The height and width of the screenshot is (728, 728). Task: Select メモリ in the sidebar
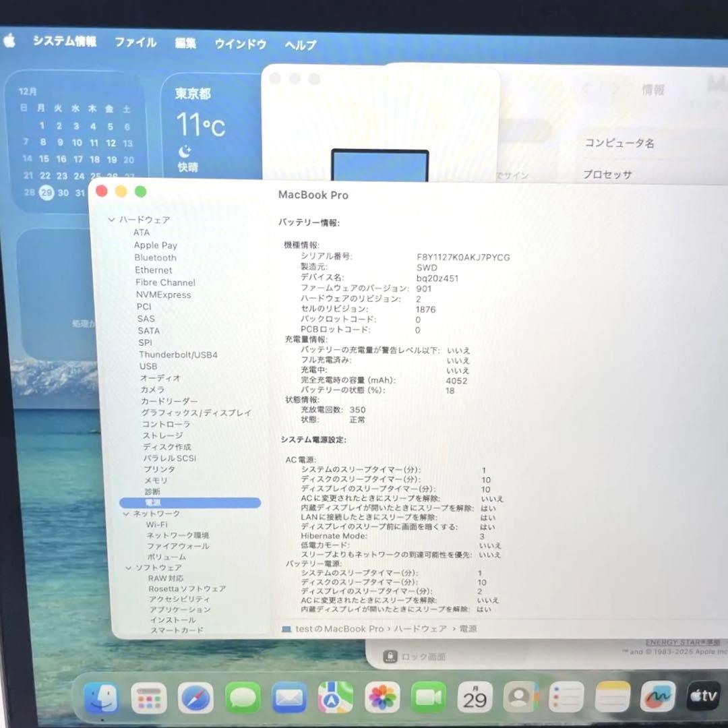[x=154, y=480]
